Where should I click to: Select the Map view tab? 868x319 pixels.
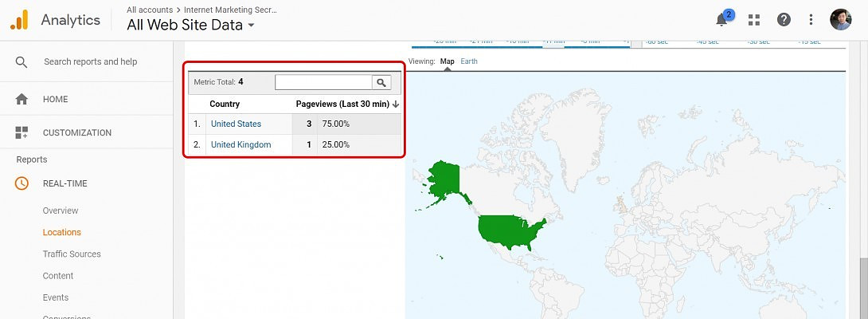[447, 61]
